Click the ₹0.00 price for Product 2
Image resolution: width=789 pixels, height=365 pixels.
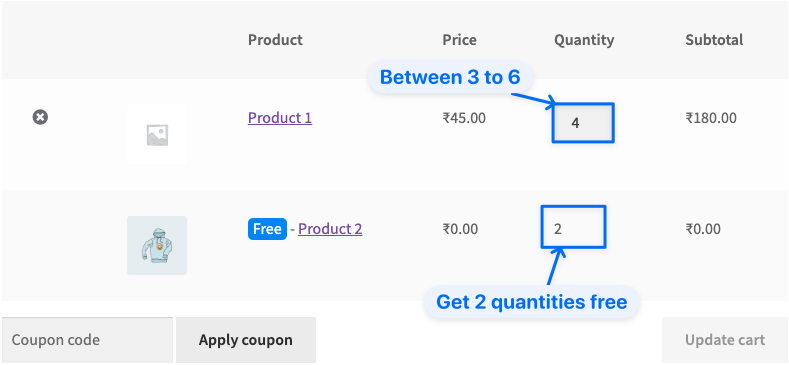[460, 229]
